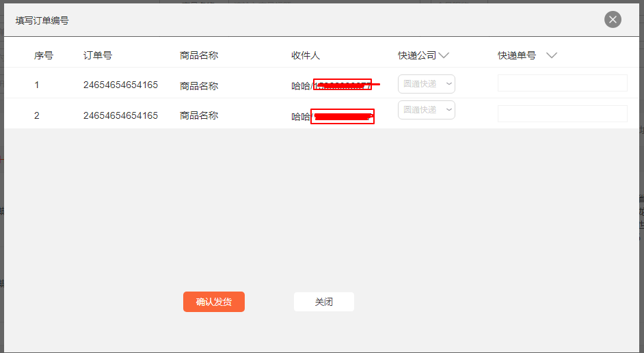Click the 收件人 entry 哈哈 in row 1

301,86
